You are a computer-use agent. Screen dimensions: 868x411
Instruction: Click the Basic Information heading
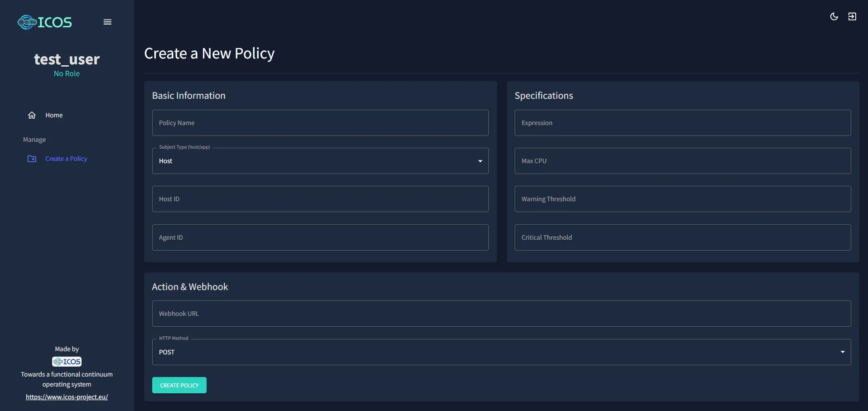pos(188,96)
